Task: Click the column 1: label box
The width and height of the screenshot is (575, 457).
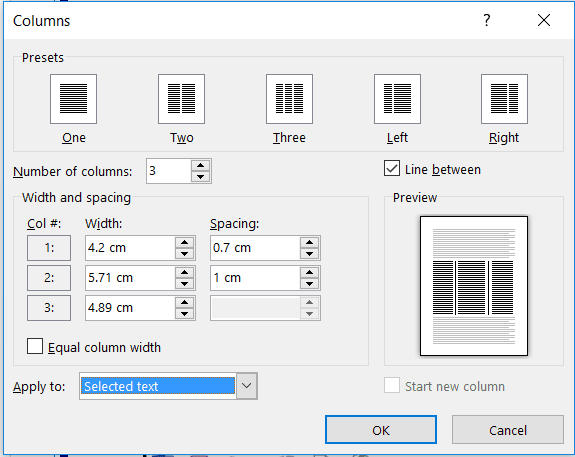Action: [49, 248]
